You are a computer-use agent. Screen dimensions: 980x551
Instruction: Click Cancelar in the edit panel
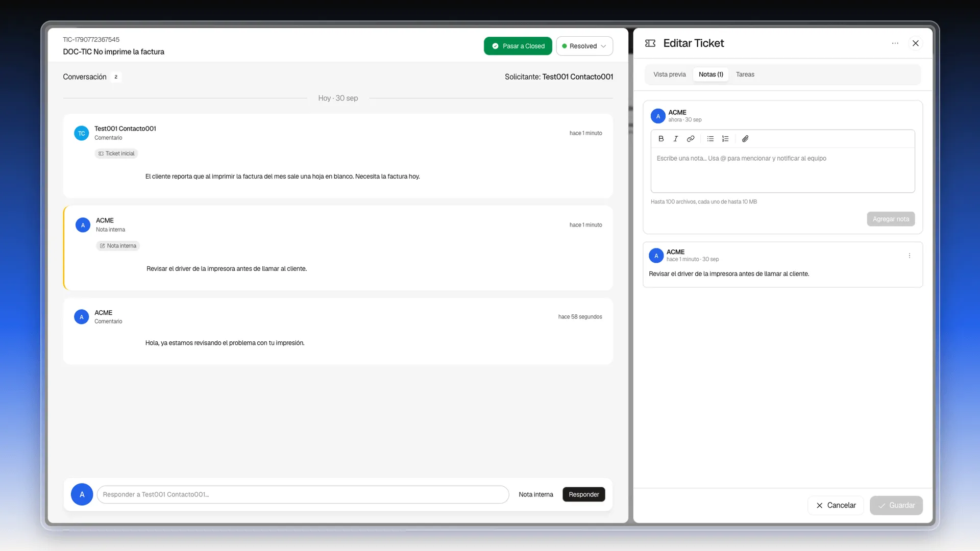(x=836, y=505)
